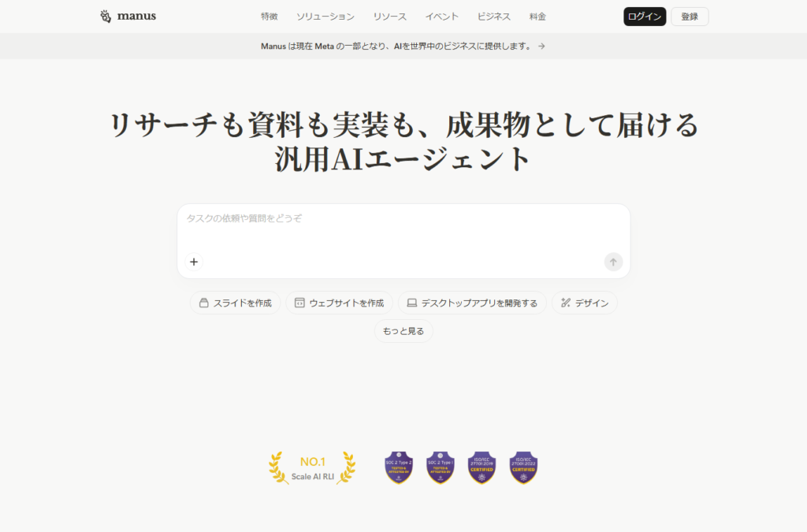Click the up-arrow send button
807x532 pixels.
click(x=613, y=262)
